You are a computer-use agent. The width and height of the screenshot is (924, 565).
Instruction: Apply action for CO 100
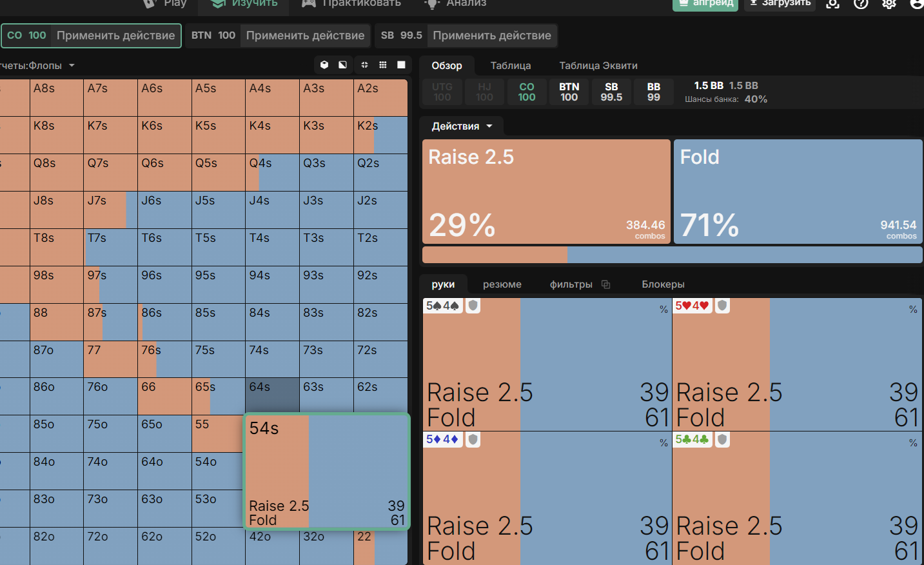(115, 35)
